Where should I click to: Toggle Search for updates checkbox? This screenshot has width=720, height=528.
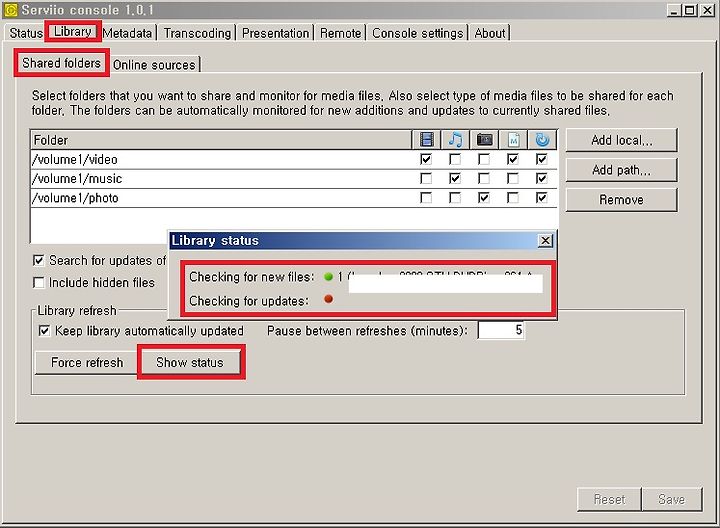[39, 261]
